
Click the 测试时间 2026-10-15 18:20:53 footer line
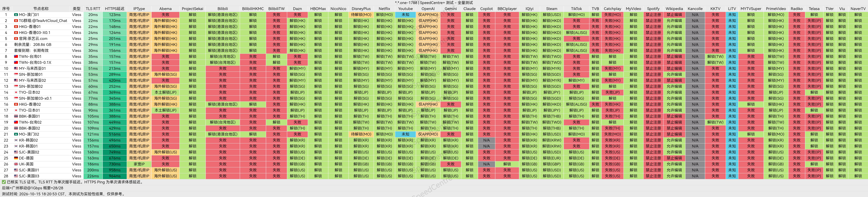coord(63,194)
